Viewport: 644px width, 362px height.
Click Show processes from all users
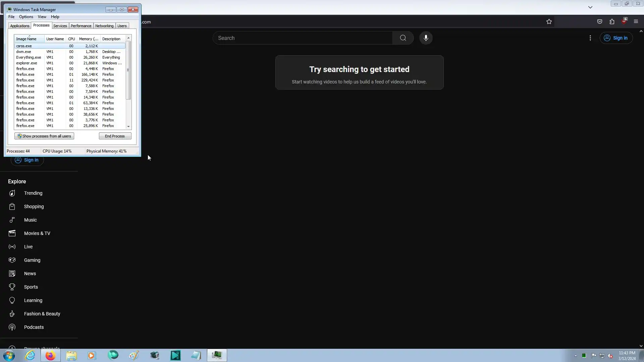(44, 136)
